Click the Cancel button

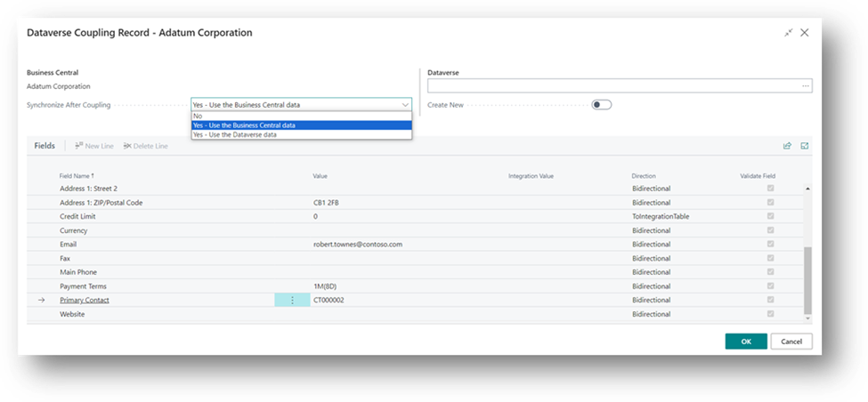coord(791,342)
